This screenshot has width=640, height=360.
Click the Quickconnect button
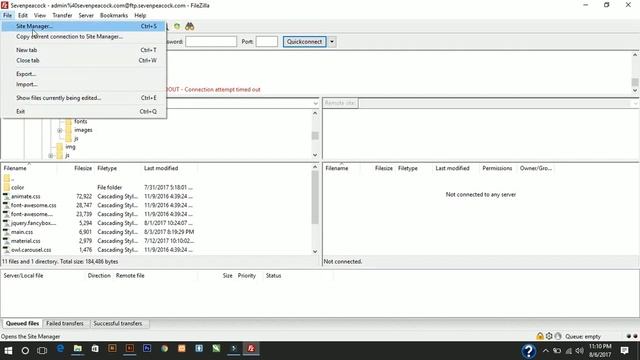coord(304,42)
